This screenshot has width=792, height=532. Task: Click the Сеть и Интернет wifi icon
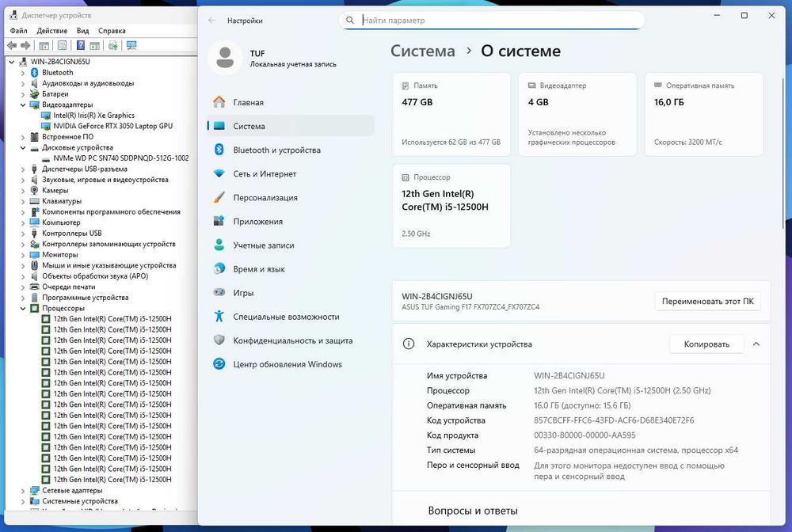tap(219, 173)
